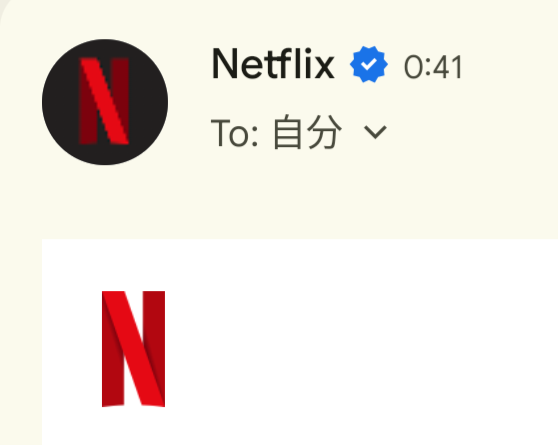Click the large Netflix logo image
The image size is (558, 445).
(x=133, y=349)
